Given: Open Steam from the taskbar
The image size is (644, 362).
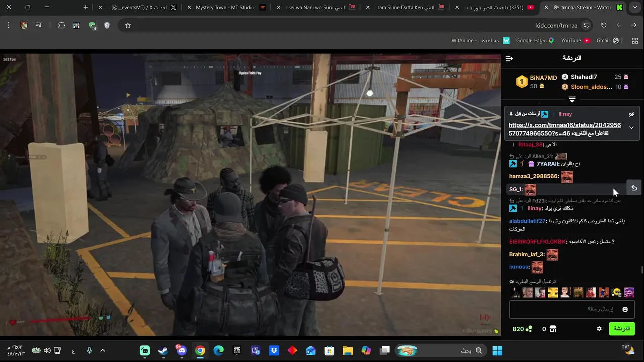Looking at the screenshot, I should tap(163, 350).
